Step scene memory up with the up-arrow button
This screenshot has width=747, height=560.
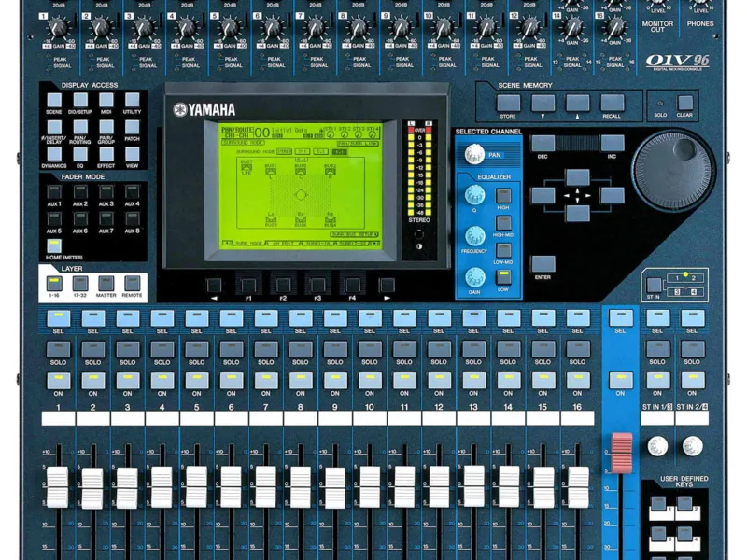point(577,103)
